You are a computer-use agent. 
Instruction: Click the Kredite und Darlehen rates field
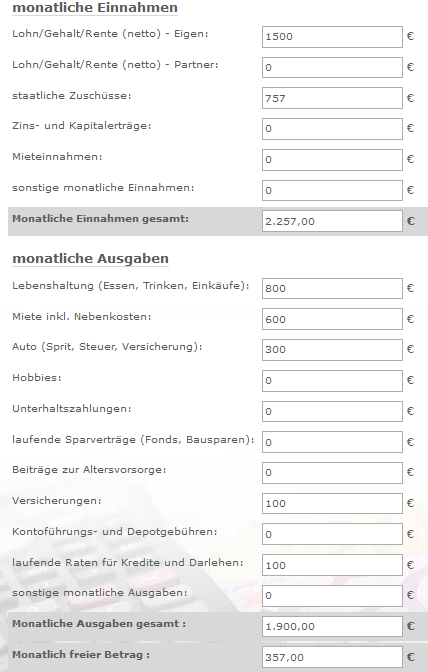[332, 565]
